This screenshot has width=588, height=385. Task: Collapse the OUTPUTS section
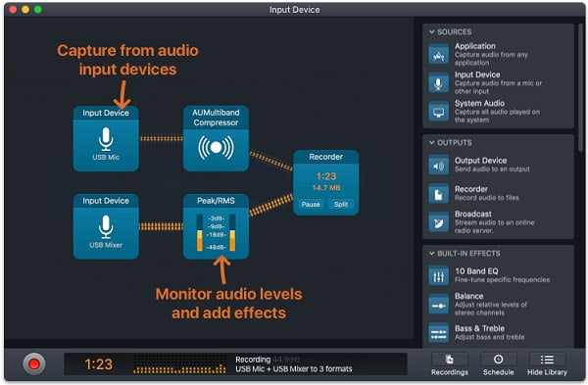click(x=432, y=143)
